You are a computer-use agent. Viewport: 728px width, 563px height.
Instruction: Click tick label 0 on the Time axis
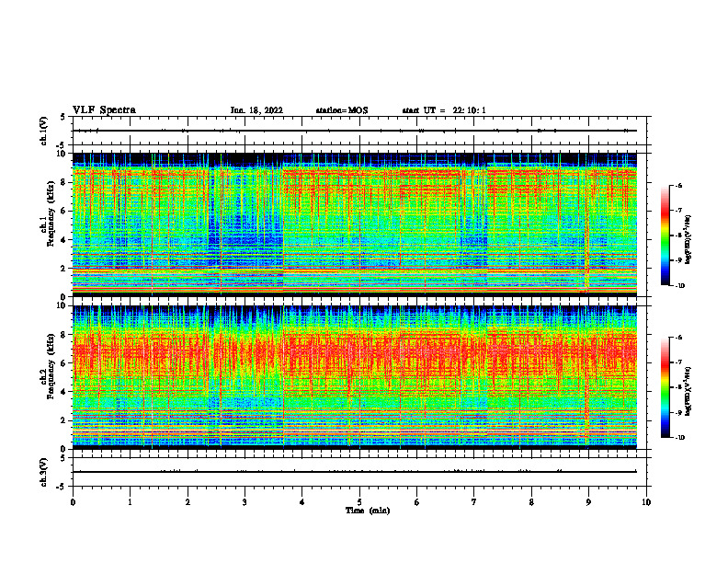click(x=73, y=502)
